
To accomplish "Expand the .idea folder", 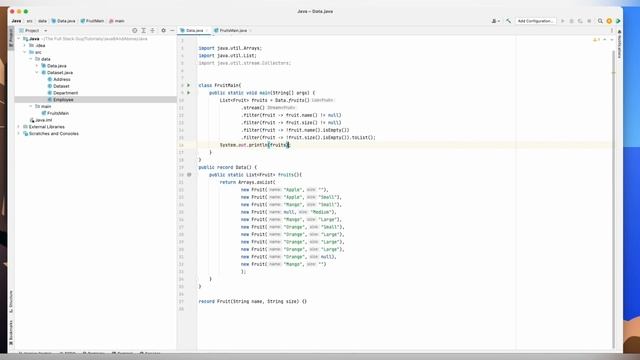I will click(25, 46).
